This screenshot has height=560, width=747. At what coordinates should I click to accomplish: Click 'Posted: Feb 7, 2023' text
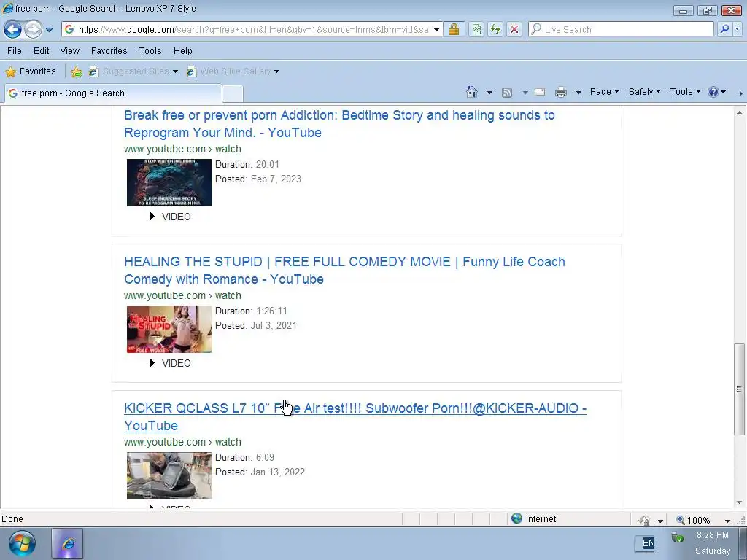(258, 179)
